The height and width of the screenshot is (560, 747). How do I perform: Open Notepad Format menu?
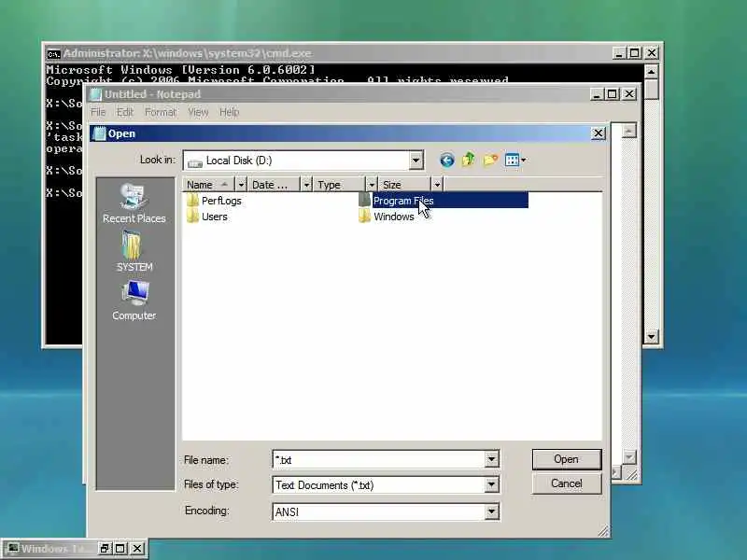pos(160,112)
